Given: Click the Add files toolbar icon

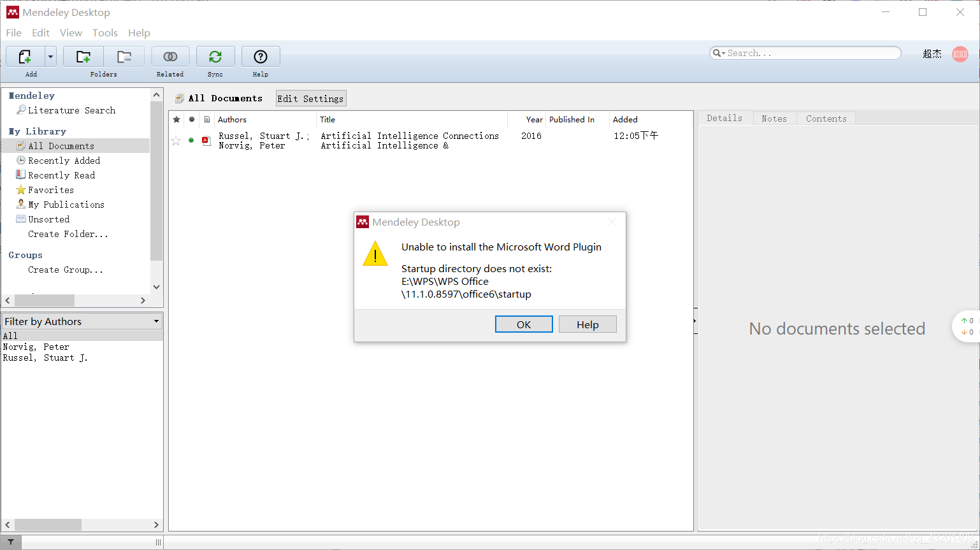Looking at the screenshot, I should tap(25, 57).
